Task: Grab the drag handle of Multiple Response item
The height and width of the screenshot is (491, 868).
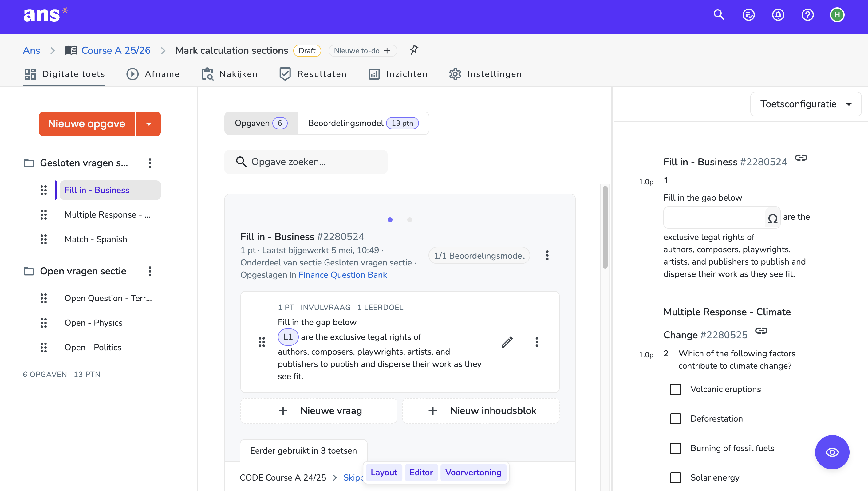Action: click(x=44, y=215)
